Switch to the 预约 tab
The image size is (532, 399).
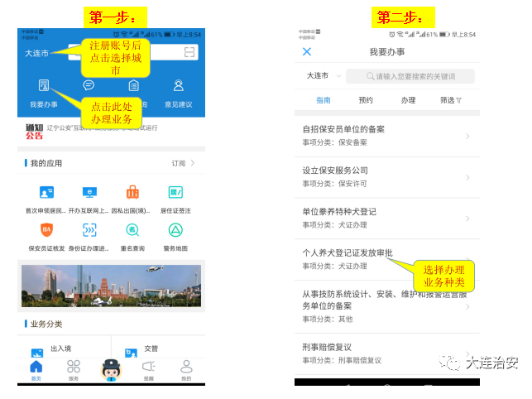(366, 100)
